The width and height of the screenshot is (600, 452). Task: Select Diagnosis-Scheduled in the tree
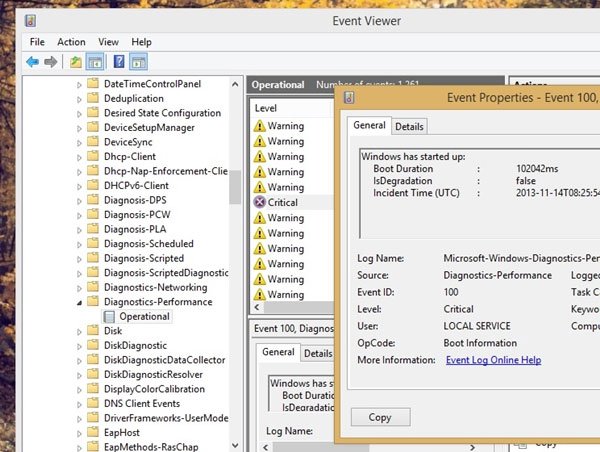pos(148,243)
